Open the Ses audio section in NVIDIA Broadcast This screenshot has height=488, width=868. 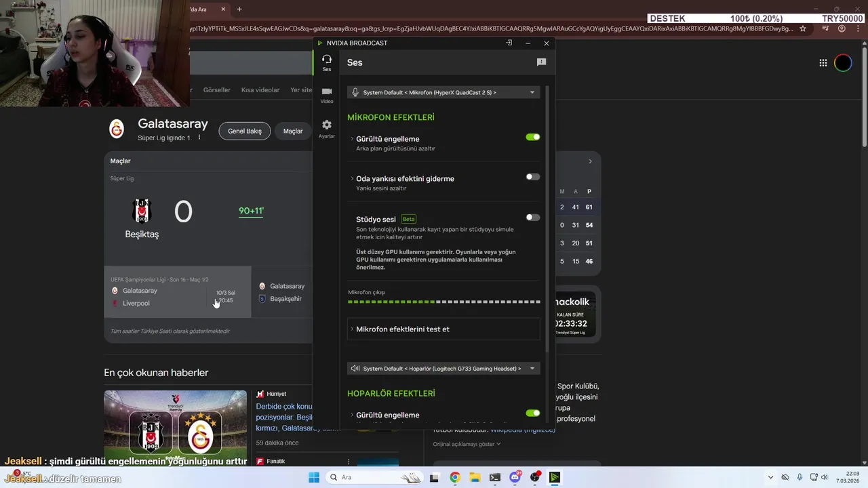[x=327, y=63]
